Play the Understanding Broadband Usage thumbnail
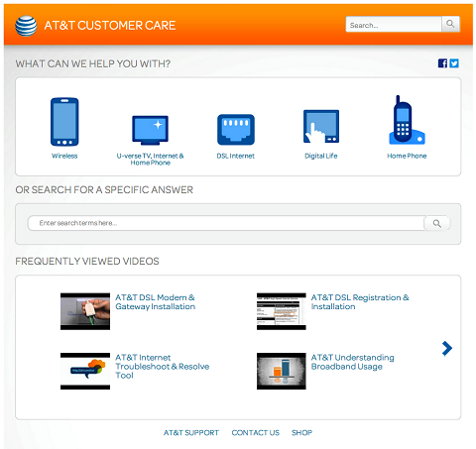476x449 pixels. click(x=282, y=371)
